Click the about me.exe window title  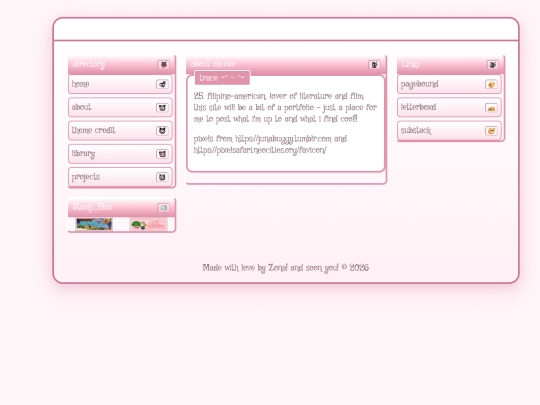[213, 64]
